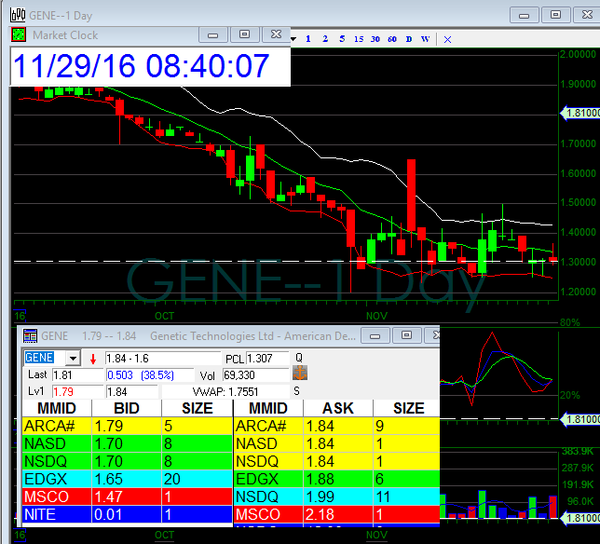
Task: Select the ARCA# bid row at 1.79
Action: pyautogui.click(x=125, y=425)
